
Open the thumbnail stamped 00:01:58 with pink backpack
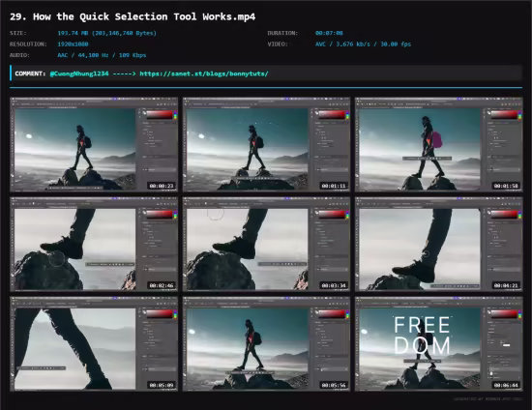point(439,145)
